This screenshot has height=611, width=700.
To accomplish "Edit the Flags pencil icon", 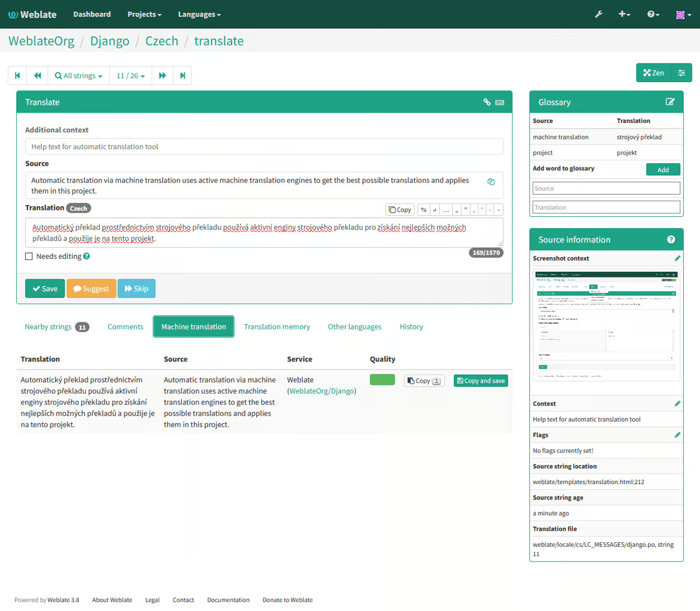I will [x=677, y=435].
